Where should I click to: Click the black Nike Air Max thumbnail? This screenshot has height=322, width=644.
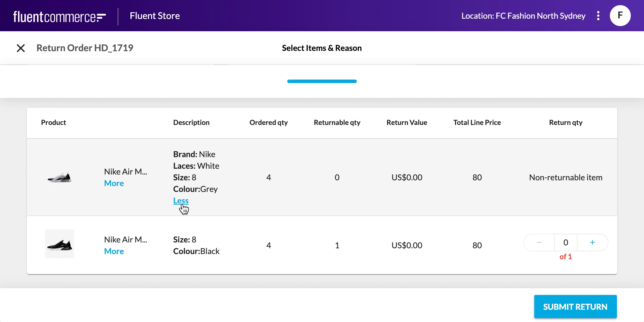(60, 244)
